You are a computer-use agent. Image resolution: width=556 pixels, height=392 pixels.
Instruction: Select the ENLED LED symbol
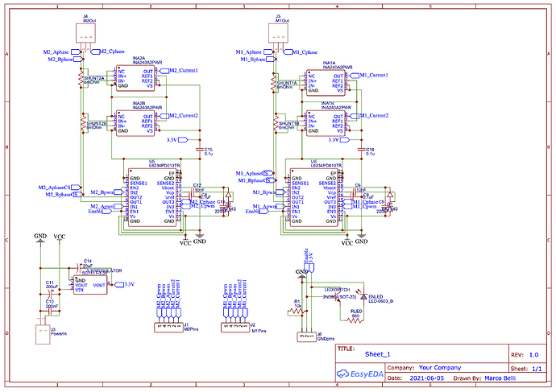pyautogui.click(x=363, y=297)
